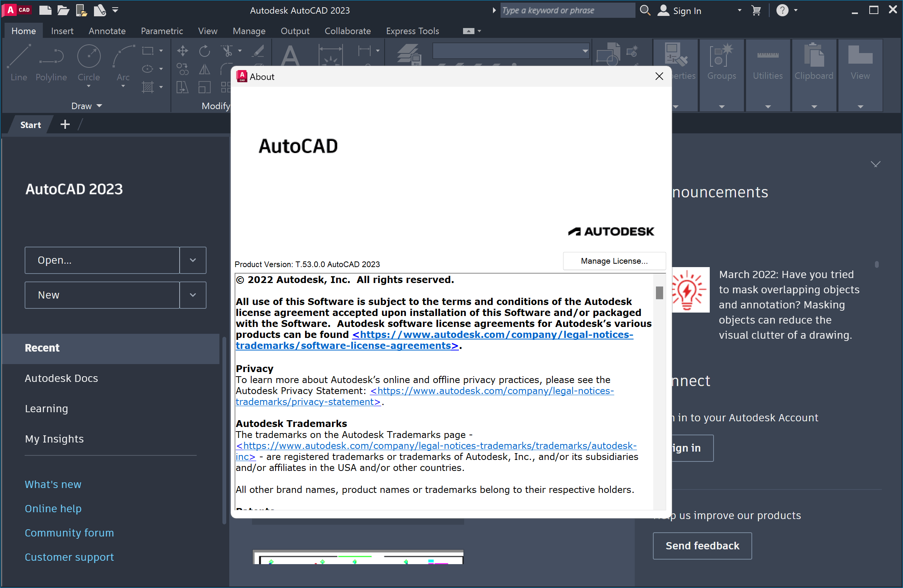Select the Copy tool in Modify panel

(x=183, y=69)
